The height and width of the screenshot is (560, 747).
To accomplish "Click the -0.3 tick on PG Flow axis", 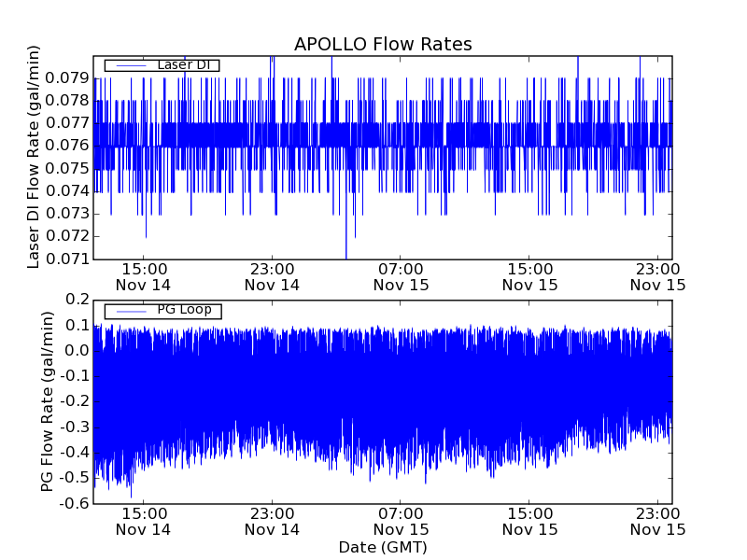I will tap(75, 427).
